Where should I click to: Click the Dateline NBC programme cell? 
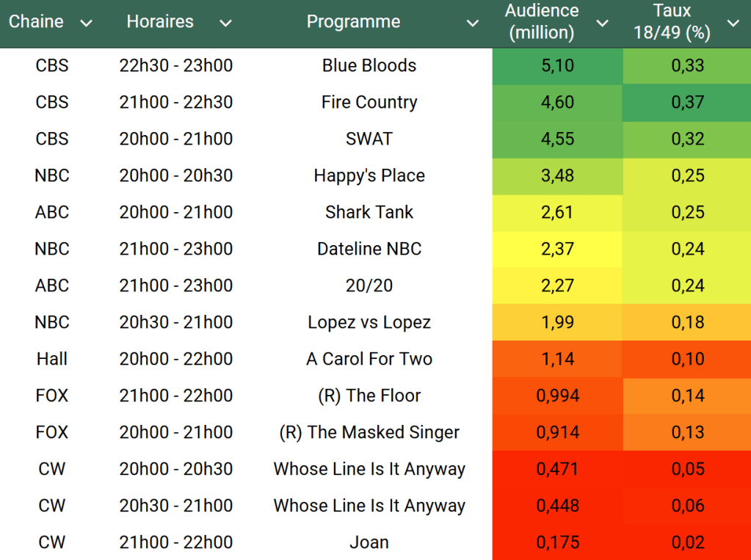click(369, 249)
